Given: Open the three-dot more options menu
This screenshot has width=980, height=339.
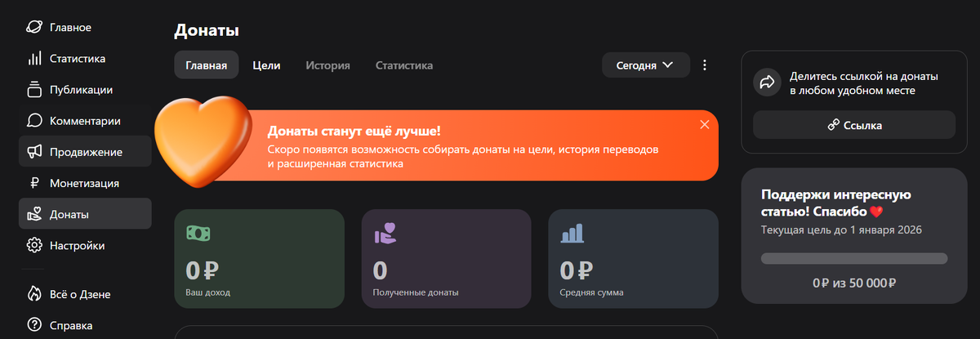Looking at the screenshot, I should click(x=706, y=65).
